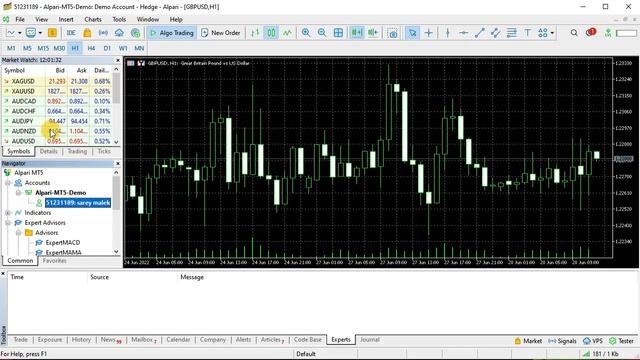Switch chart to candlesticks
Screen dimensions: 640x360
[x=271, y=33]
